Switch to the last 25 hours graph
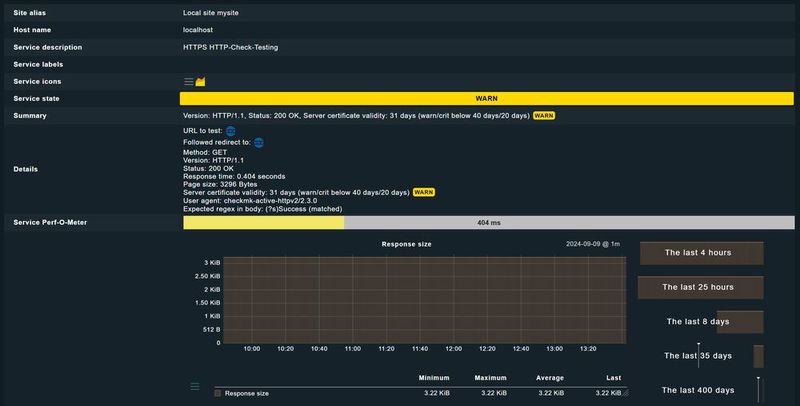Screen dimensions: 800x406 (701, 287)
